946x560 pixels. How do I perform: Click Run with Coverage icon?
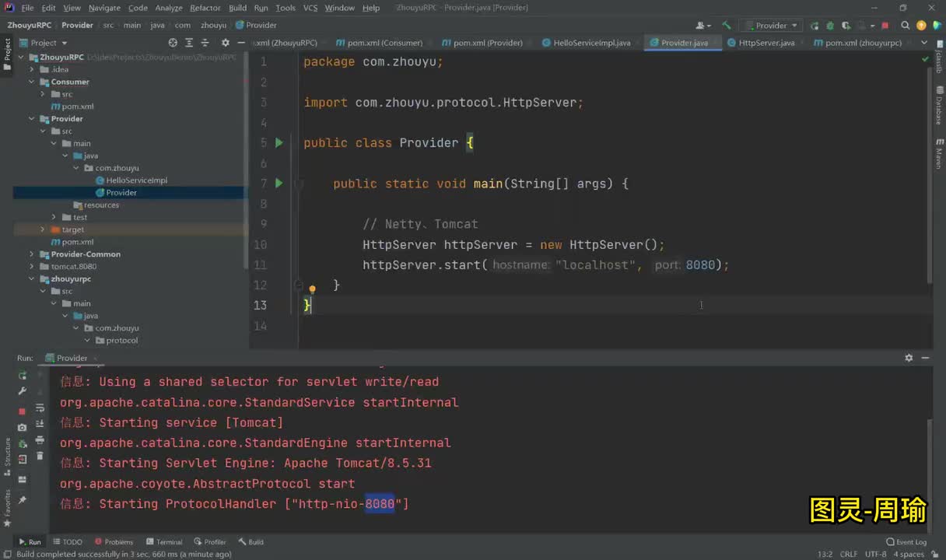pos(846,26)
